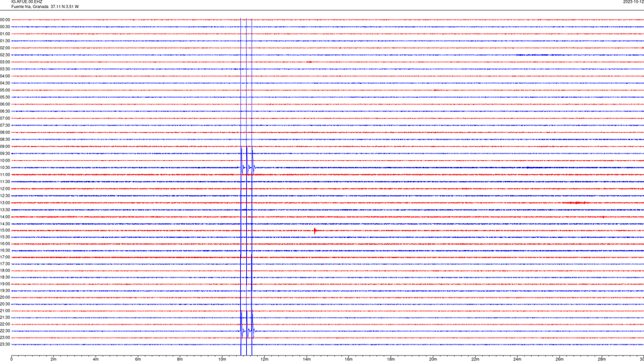Select the 06:00 time row label
The width and height of the screenshot is (644, 362).
click(5, 105)
